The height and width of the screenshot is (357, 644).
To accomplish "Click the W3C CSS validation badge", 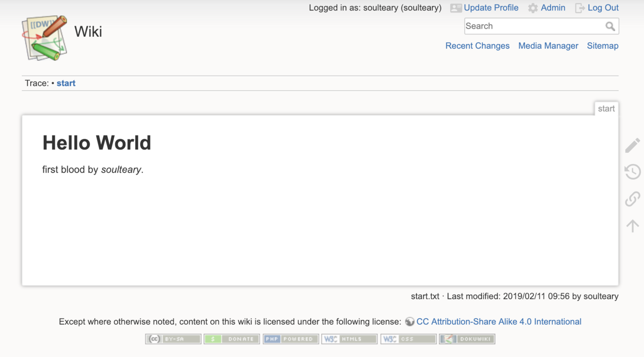I will [408, 339].
